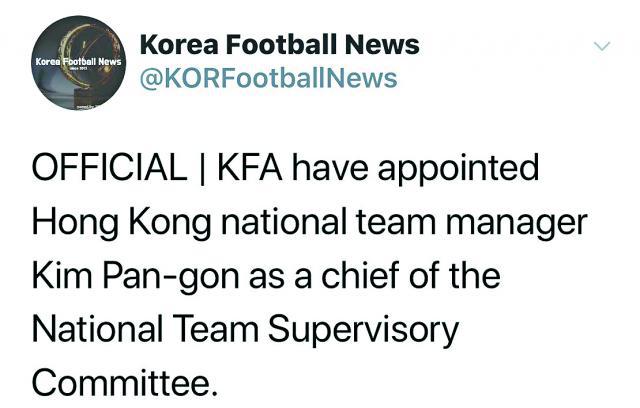Click the name Kim Pan-gon in the tweet
The image size is (640, 408).
pyautogui.click(x=136, y=277)
